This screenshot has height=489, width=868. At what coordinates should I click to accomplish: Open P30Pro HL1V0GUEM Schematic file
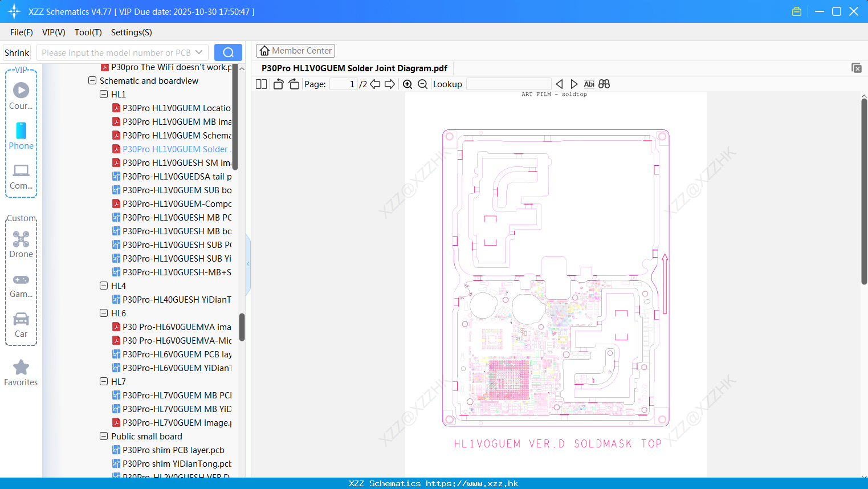(172, 136)
